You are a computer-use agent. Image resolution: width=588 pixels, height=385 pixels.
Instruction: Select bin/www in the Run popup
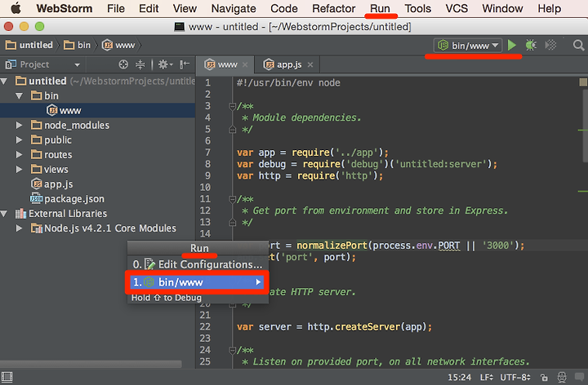pyautogui.click(x=198, y=282)
